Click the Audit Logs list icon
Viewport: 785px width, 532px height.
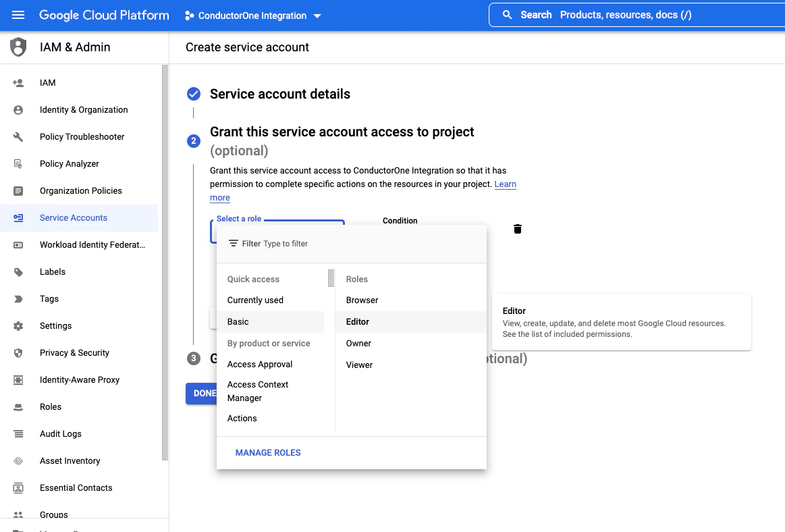point(18,434)
